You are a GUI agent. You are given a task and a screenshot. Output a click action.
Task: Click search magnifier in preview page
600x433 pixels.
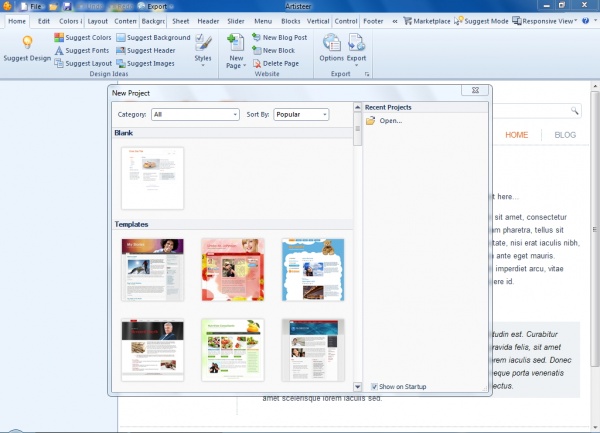(575, 111)
